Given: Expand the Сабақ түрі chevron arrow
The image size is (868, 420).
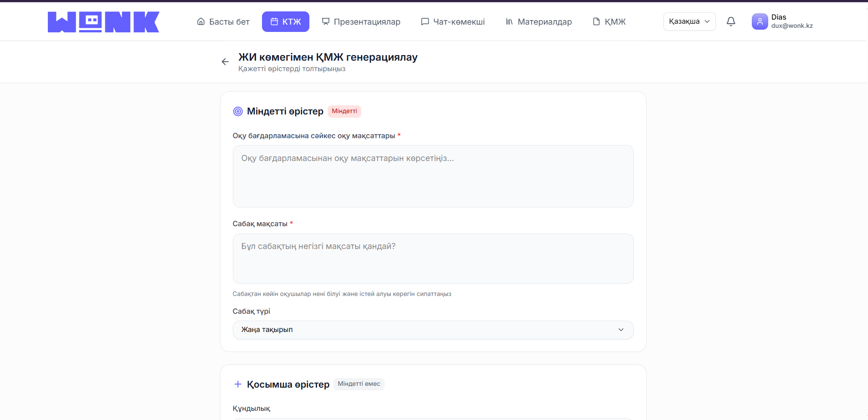Looking at the screenshot, I should point(621,330).
